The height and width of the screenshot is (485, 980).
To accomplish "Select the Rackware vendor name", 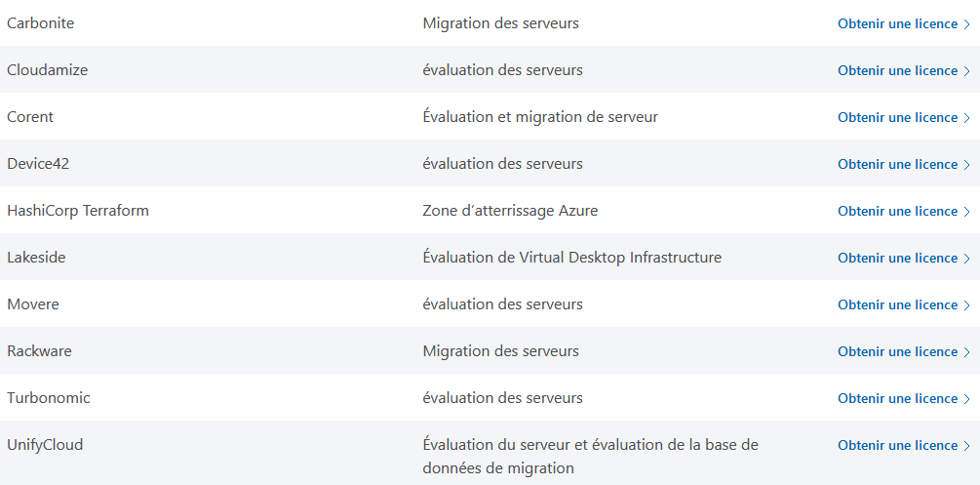I will 39,351.
